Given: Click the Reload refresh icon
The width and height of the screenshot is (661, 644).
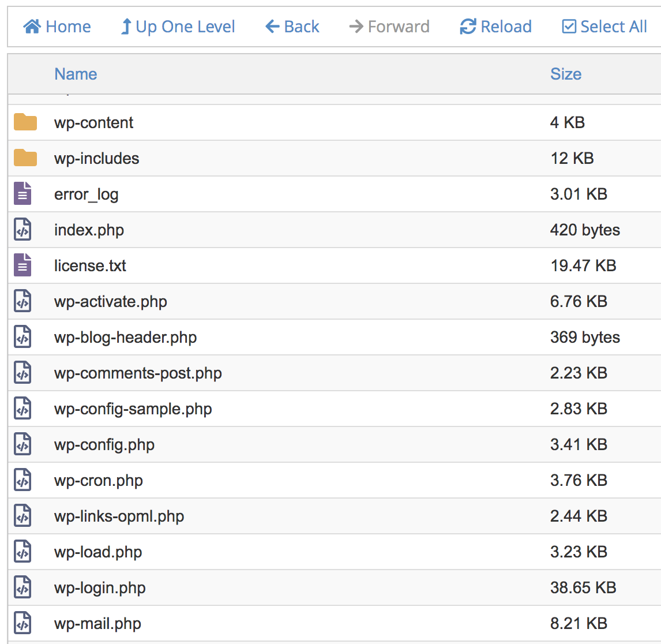Looking at the screenshot, I should tap(468, 27).
